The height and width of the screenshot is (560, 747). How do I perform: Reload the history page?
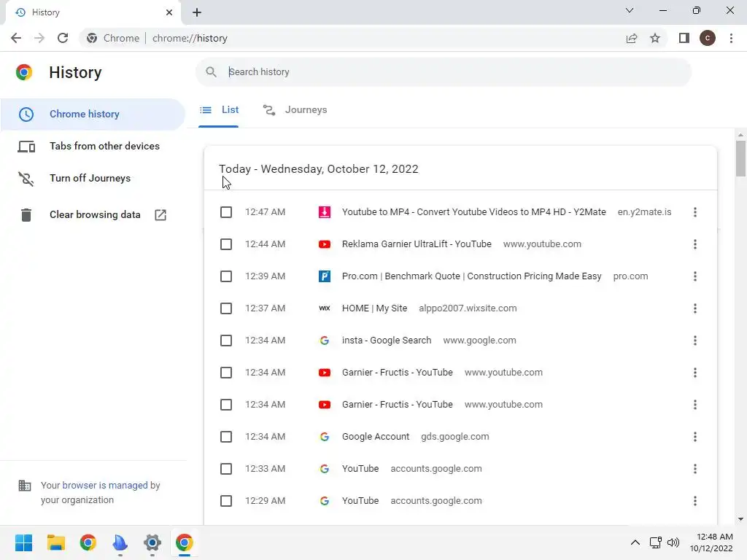pos(63,38)
